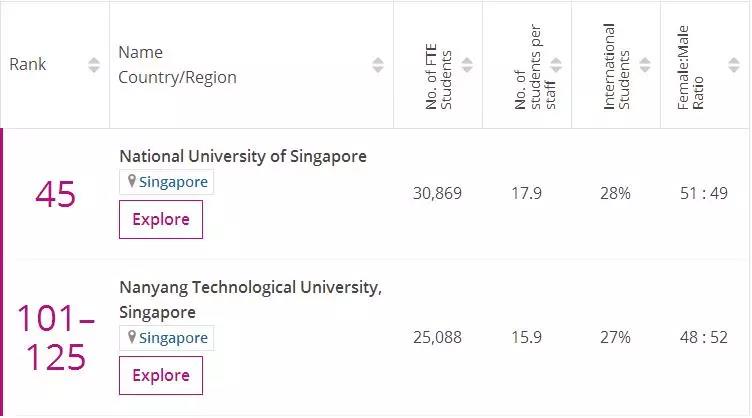Image resolution: width=752 pixels, height=418 pixels.
Task: Sort table by Rank column arrows
Action: click(x=94, y=65)
